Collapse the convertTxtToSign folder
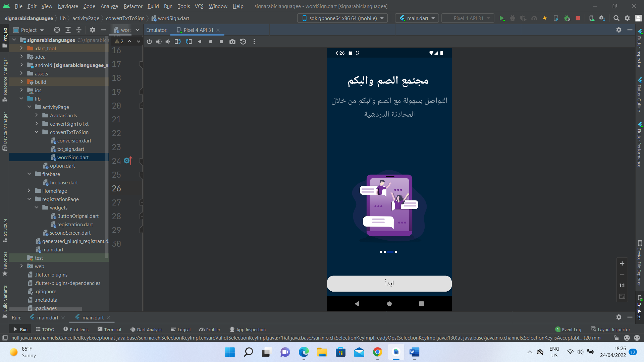 (37, 132)
